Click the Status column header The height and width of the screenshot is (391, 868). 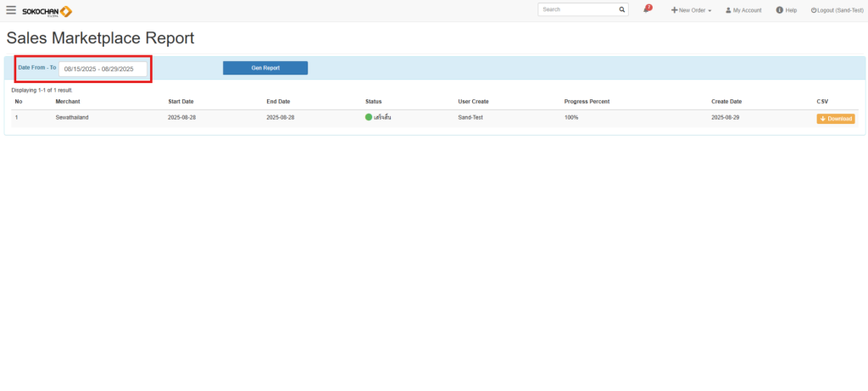373,102
